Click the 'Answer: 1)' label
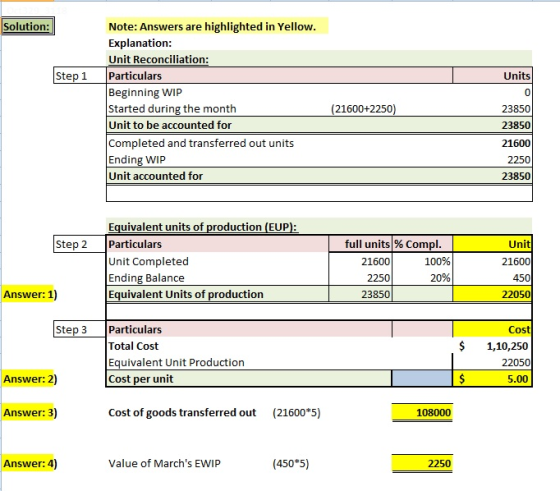This screenshot has height=491, width=560. pyautogui.click(x=30, y=294)
